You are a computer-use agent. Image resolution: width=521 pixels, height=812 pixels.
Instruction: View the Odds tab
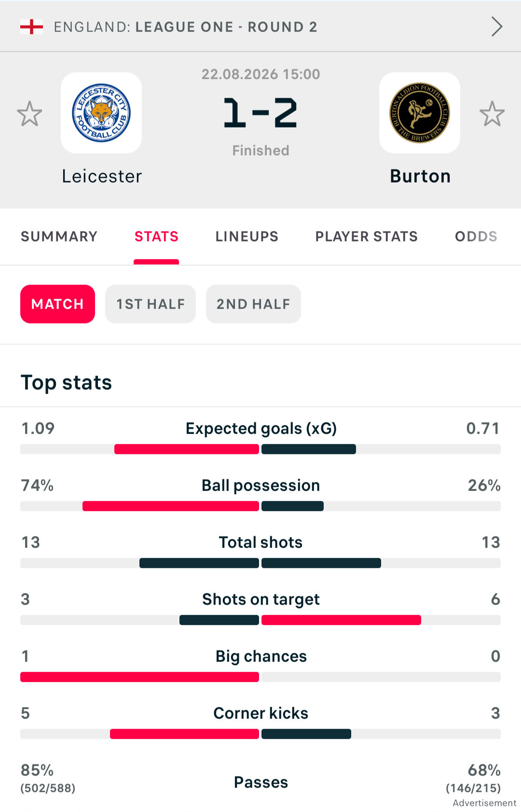(476, 237)
